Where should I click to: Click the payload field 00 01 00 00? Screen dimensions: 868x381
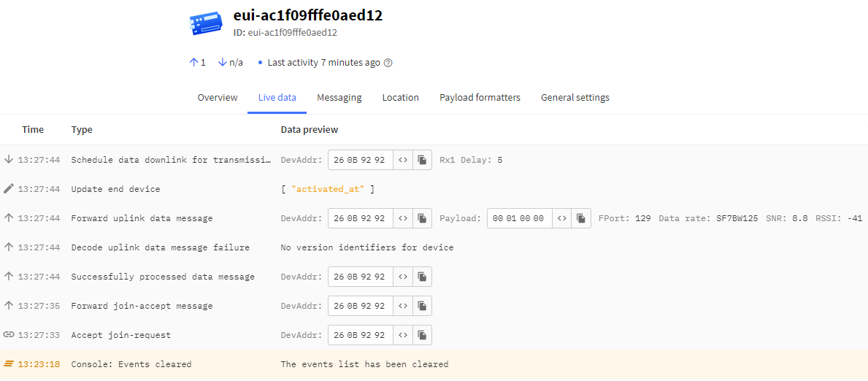(x=518, y=218)
